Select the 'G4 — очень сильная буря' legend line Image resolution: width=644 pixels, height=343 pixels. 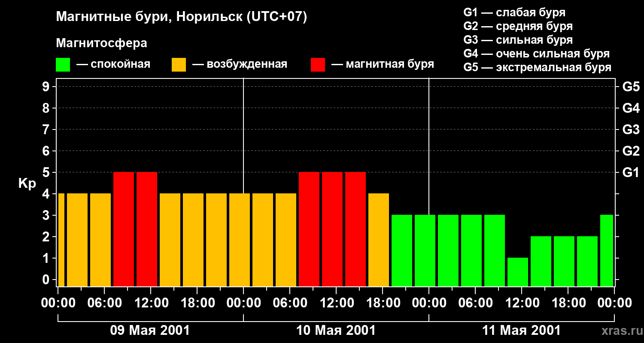[x=537, y=54]
